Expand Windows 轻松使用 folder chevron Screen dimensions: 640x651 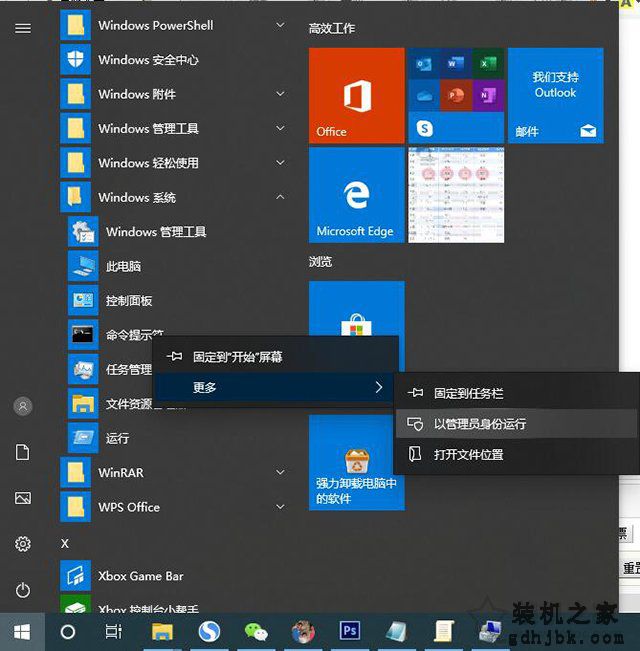point(281,163)
